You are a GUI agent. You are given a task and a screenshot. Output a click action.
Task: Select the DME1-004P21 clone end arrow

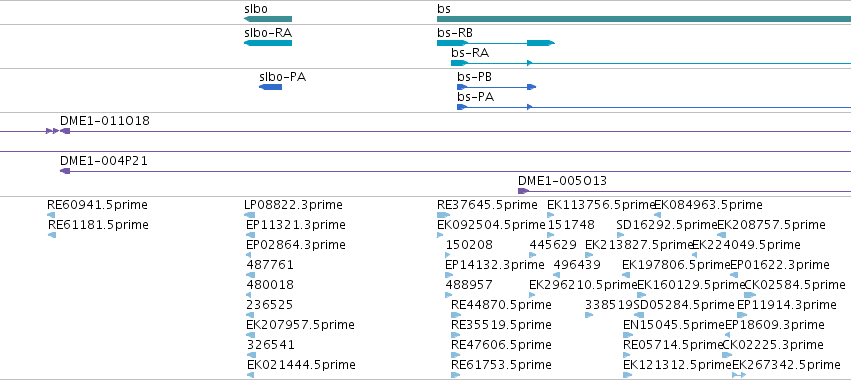pos(65,171)
